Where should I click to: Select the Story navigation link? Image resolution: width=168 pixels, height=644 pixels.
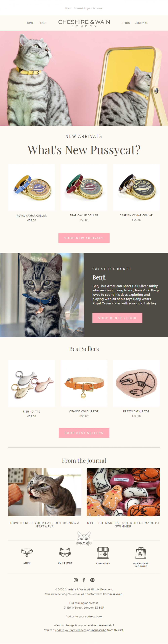pos(126,23)
